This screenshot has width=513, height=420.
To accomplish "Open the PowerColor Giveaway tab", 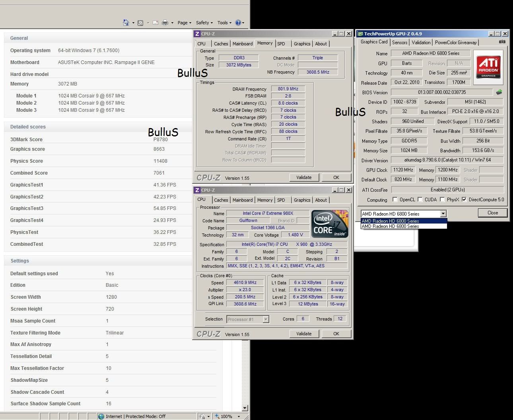I will tap(456, 43).
